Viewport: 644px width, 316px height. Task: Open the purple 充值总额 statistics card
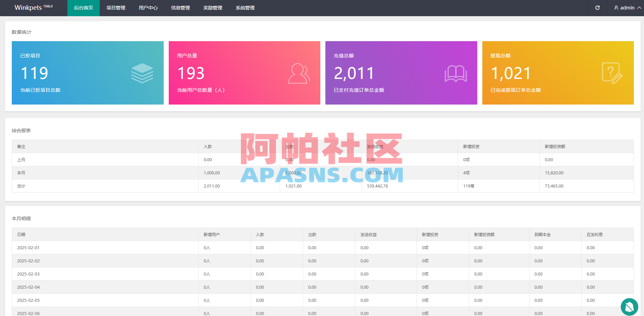tap(401, 73)
